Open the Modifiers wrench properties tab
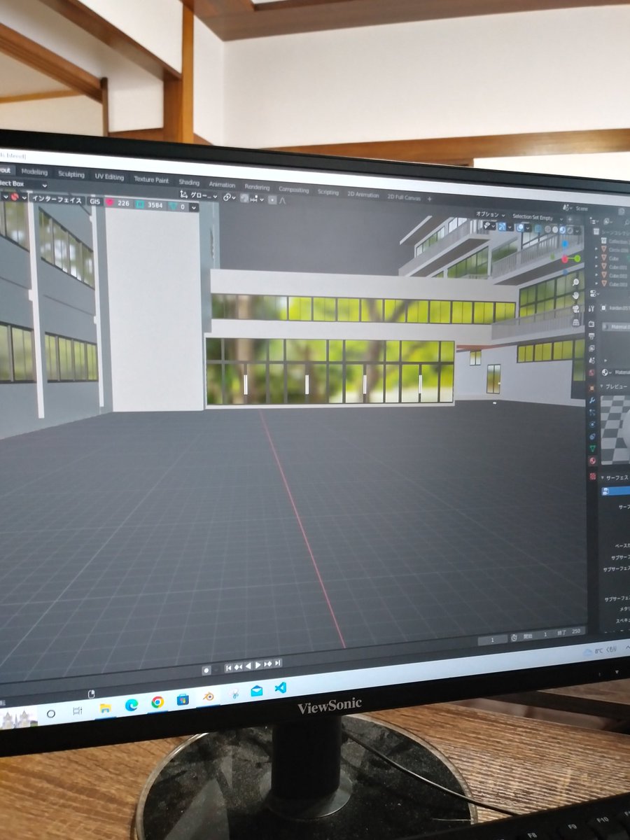The image size is (630, 840). pos(591,400)
